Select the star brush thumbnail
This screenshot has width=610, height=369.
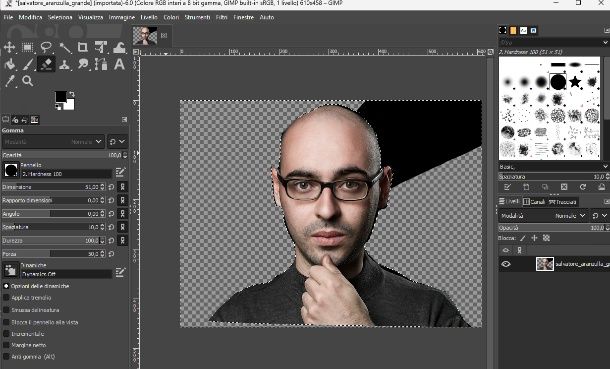[575, 82]
